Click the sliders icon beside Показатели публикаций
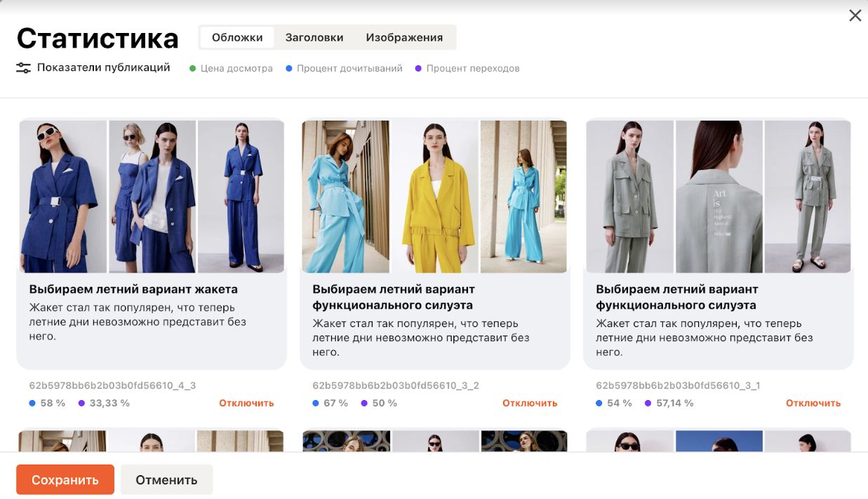This screenshot has height=499, width=868. click(x=23, y=68)
